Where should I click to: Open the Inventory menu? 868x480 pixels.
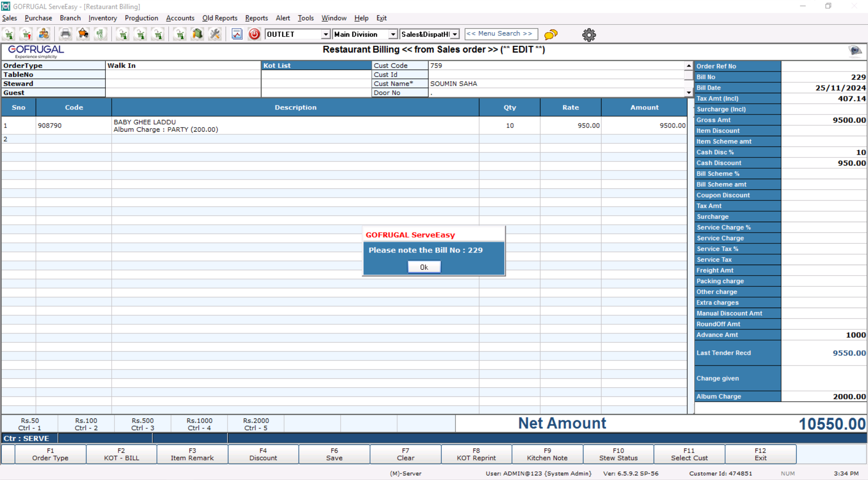102,18
